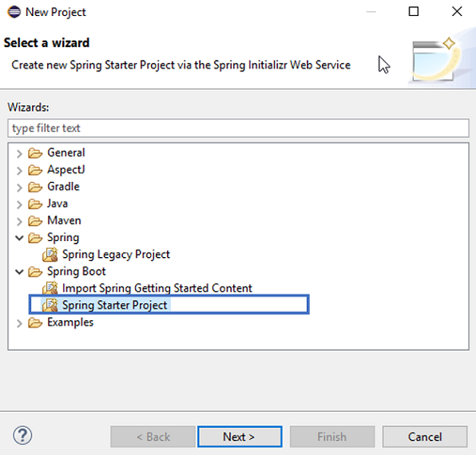476x455 pixels.
Task: Click the Examples folder icon
Action: coord(35,323)
